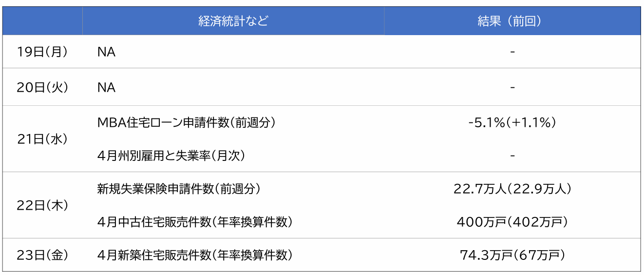The width and height of the screenshot is (644, 275).
Task: Click 新規失業保険申請件数(前週分) text
Action: [x=179, y=189]
